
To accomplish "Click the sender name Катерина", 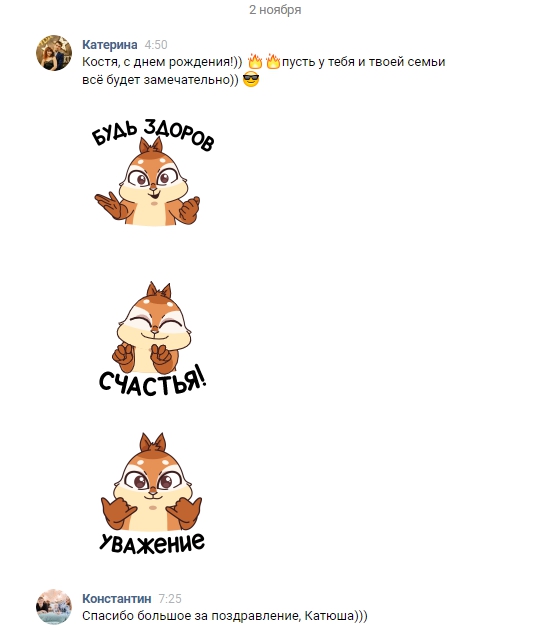I will 110,44.
